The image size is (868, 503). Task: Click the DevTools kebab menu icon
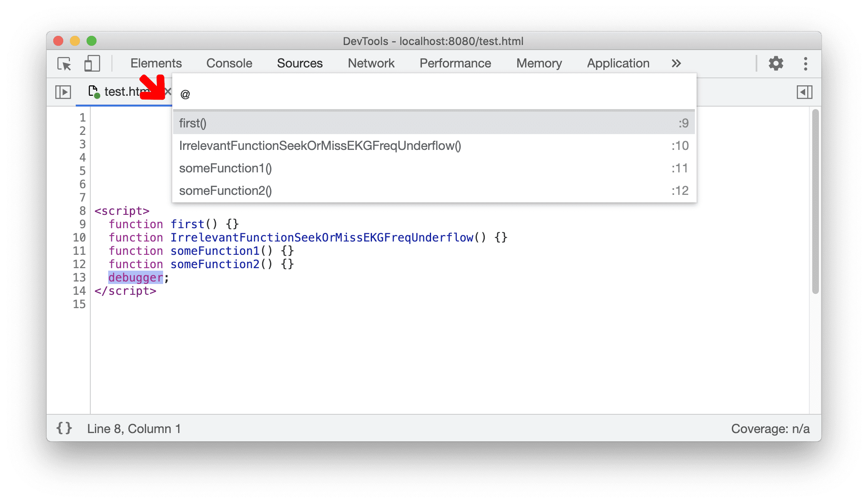pyautogui.click(x=806, y=63)
